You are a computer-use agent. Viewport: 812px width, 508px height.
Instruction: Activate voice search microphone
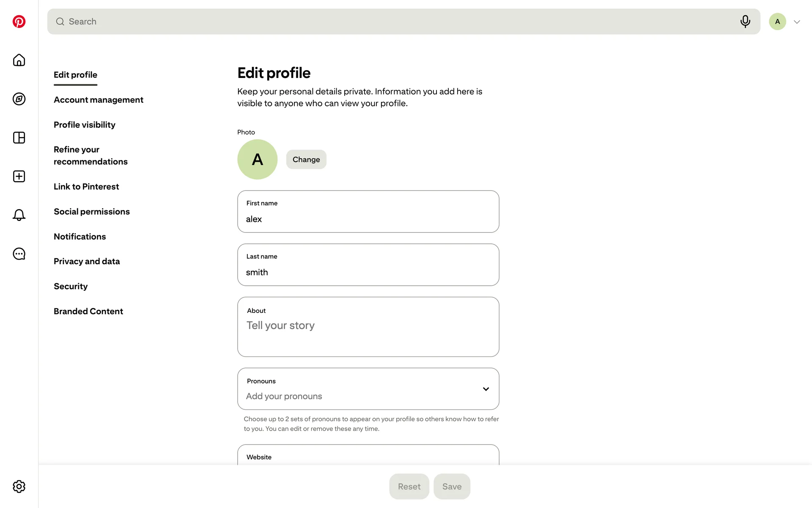click(x=745, y=22)
